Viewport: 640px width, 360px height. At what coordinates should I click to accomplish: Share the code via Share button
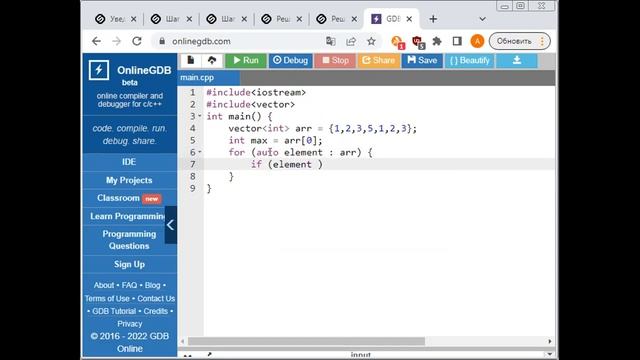tap(379, 60)
